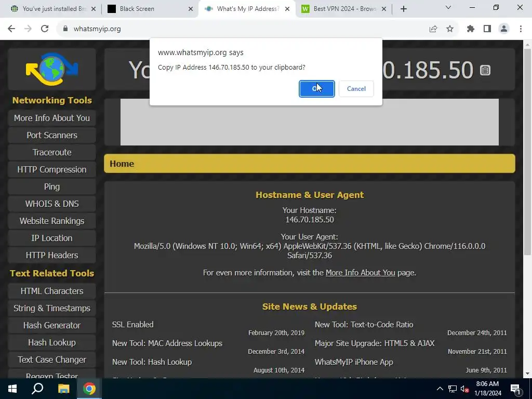Click the page vertical scrollbar thumb
532x399 pixels.
point(527,151)
